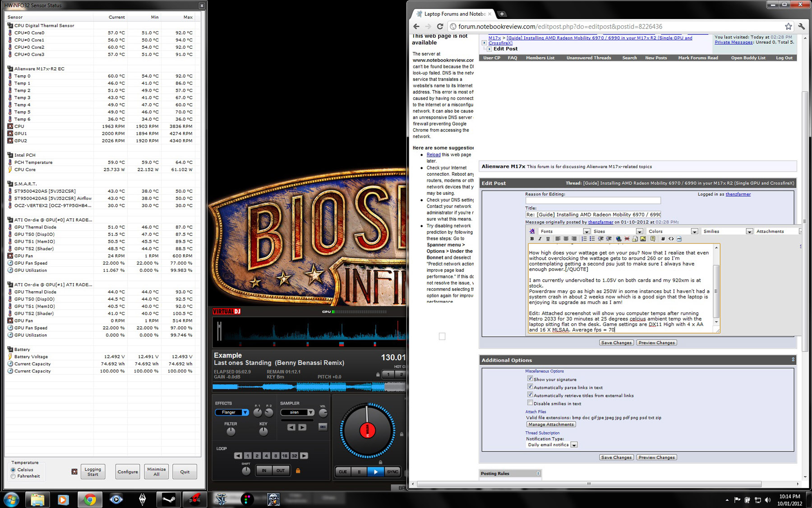Insert hyperlink via globe icon
This screenshot has width=812, height=508.
coord(618,239)
